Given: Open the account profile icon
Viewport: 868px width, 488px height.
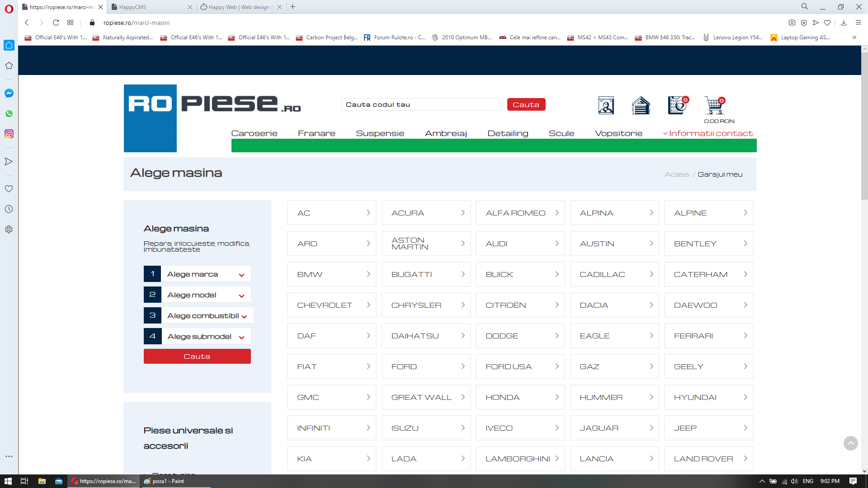Looking at the screenshot, I should [606, 105].
